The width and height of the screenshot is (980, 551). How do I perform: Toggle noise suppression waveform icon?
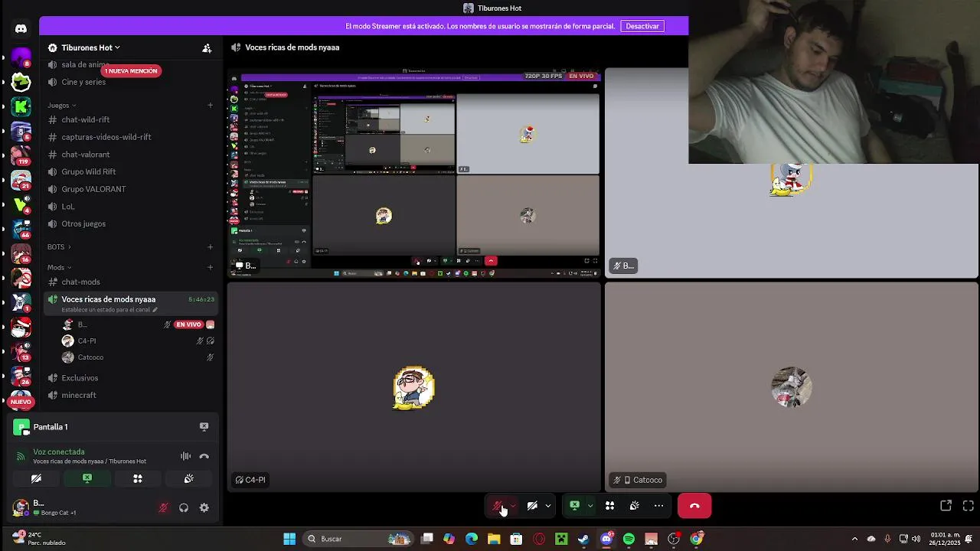coord(185,456)
